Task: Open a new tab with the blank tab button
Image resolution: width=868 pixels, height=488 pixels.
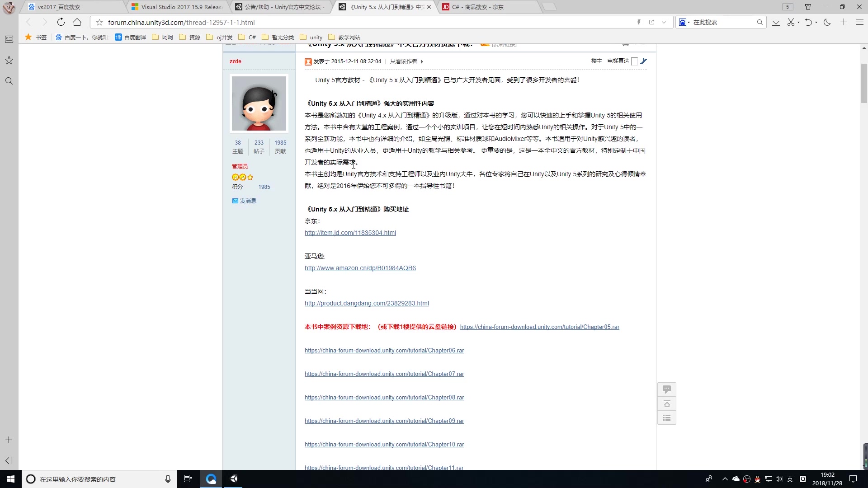Action: click(x=549, y=7)
